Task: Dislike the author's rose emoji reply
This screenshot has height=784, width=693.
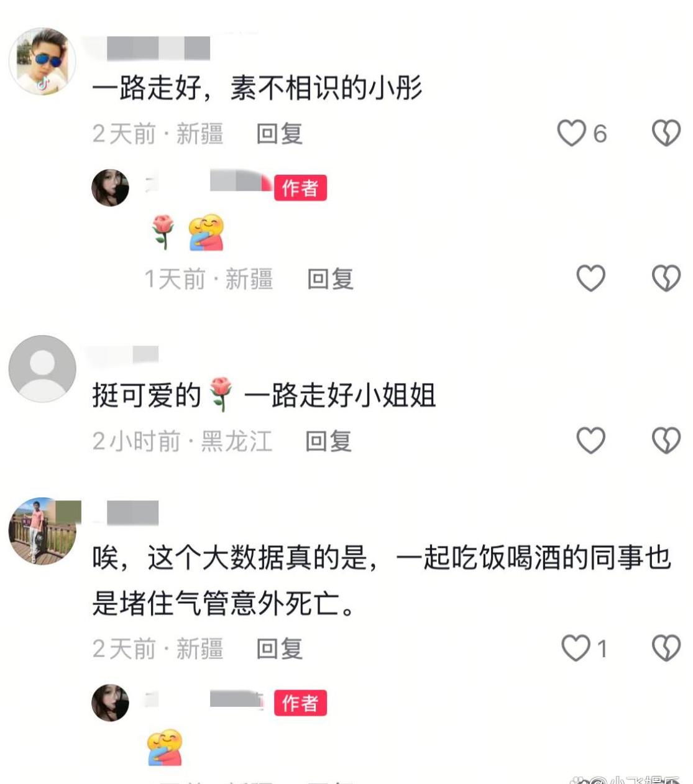Action: pyautogui.click(x=666, y=278)
